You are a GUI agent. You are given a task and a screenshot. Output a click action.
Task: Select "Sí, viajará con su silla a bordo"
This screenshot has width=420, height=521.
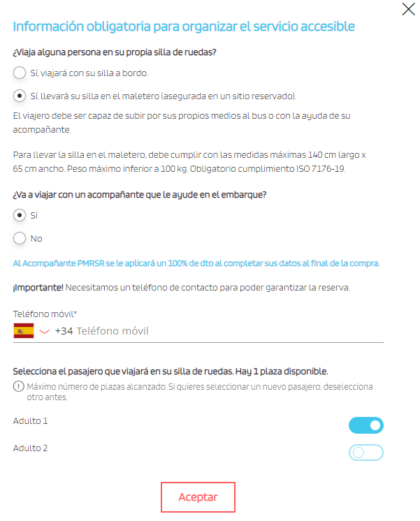(x=20, y=73)
